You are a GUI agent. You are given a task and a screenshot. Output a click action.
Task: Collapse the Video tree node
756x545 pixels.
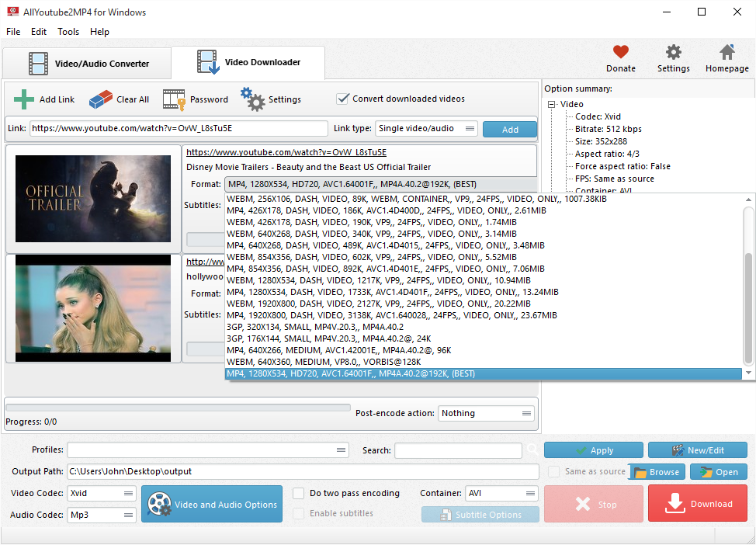point(552,104)
